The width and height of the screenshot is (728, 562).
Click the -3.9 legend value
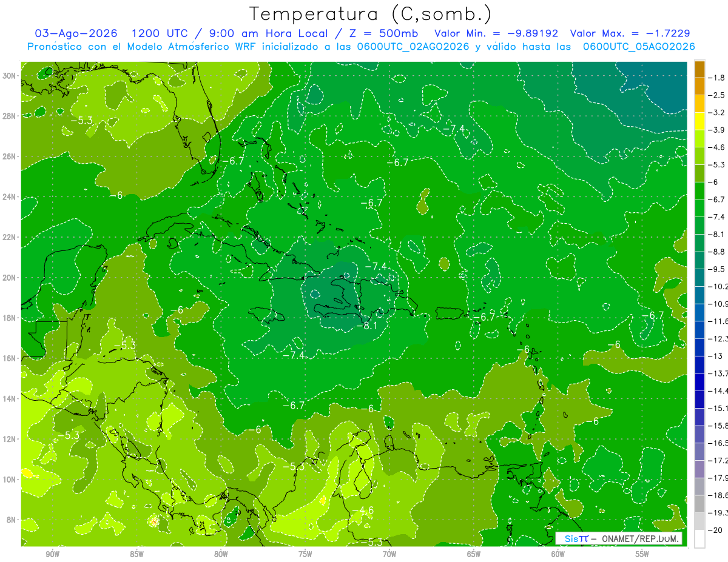click(717, 130)
